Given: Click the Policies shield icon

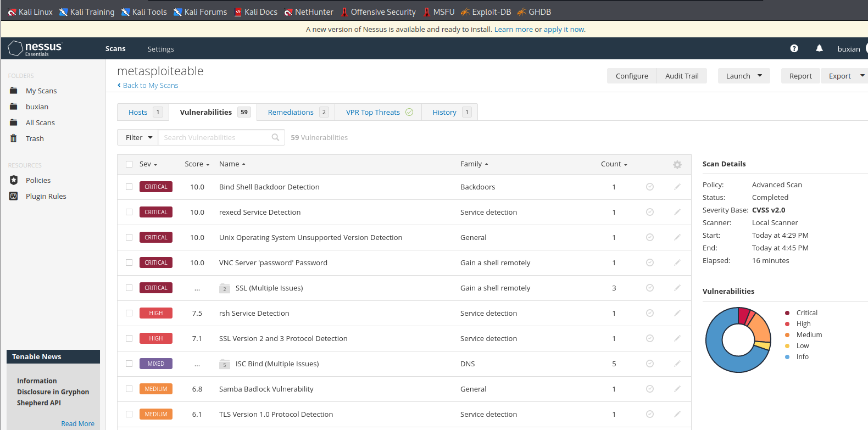Looking at the screenshot, I should [x=14, y=180].
